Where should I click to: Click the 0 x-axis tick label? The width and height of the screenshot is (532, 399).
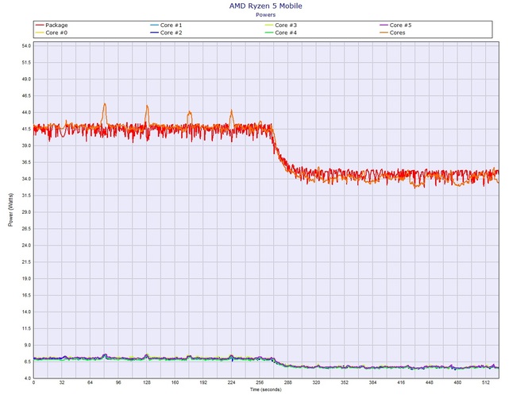33,382
